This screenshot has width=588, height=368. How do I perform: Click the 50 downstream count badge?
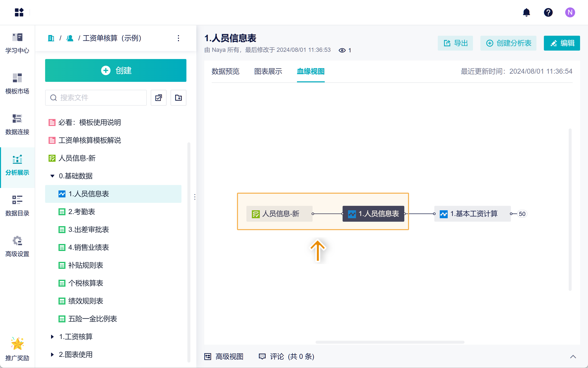coord(522,214)
